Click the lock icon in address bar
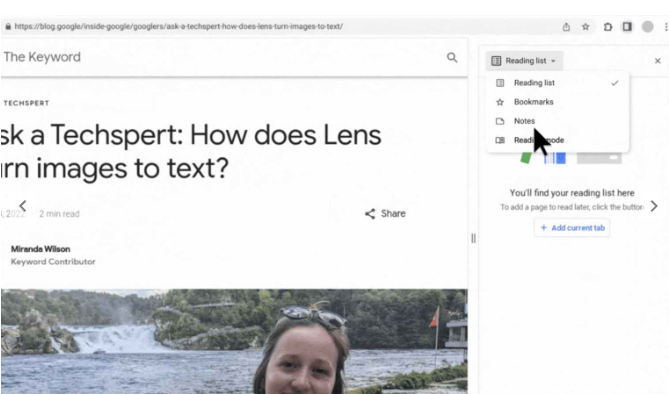 (x=8, y=26)
